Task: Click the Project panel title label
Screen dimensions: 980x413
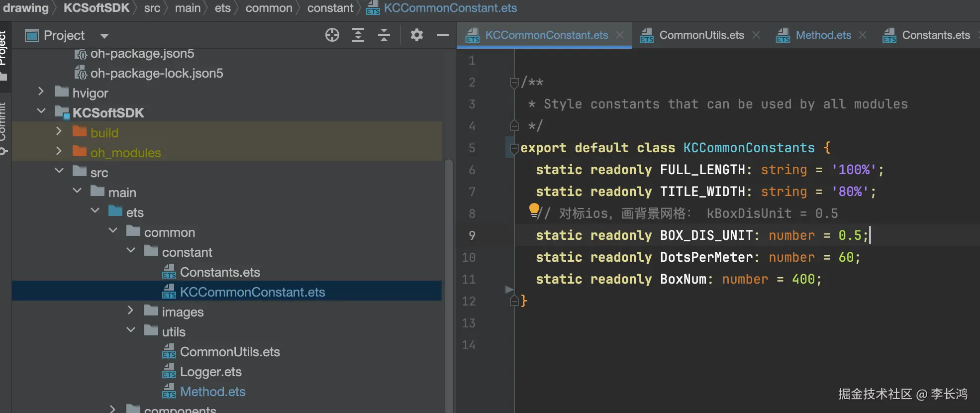Action: pyautogui.click(x=64, y=35)
